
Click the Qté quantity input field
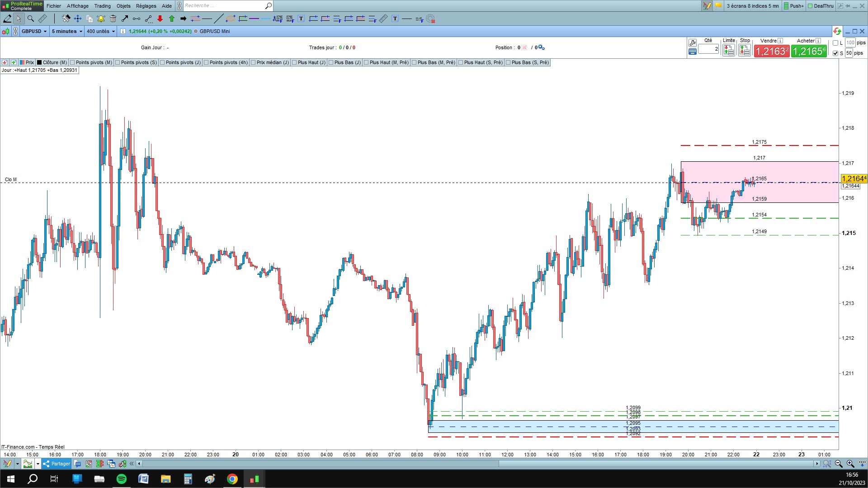pos(708,49)
